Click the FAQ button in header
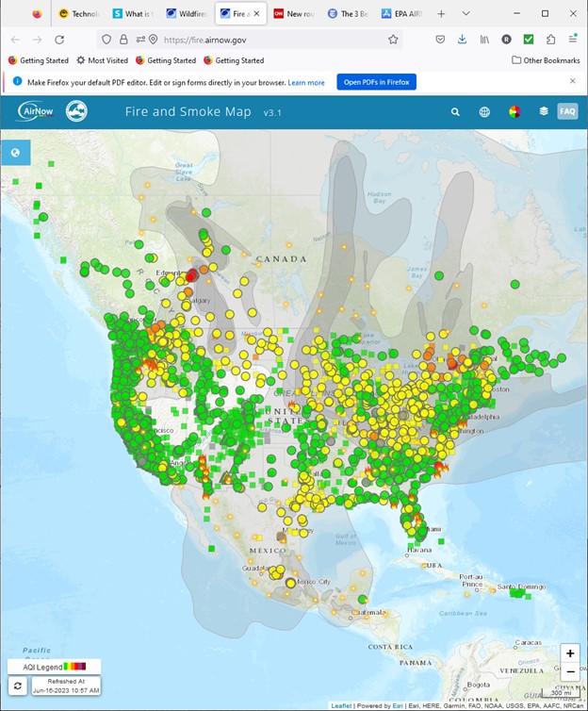 tap(567, 111)
